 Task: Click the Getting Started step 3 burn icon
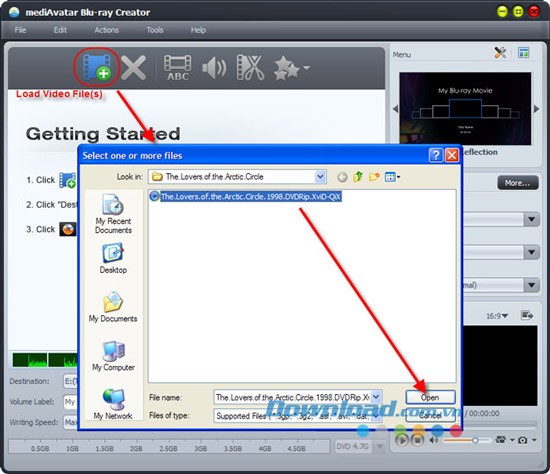68,229
